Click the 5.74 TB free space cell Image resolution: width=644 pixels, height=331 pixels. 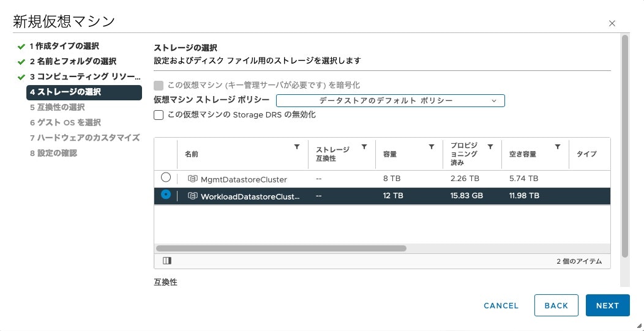click(x=523, y=179)
